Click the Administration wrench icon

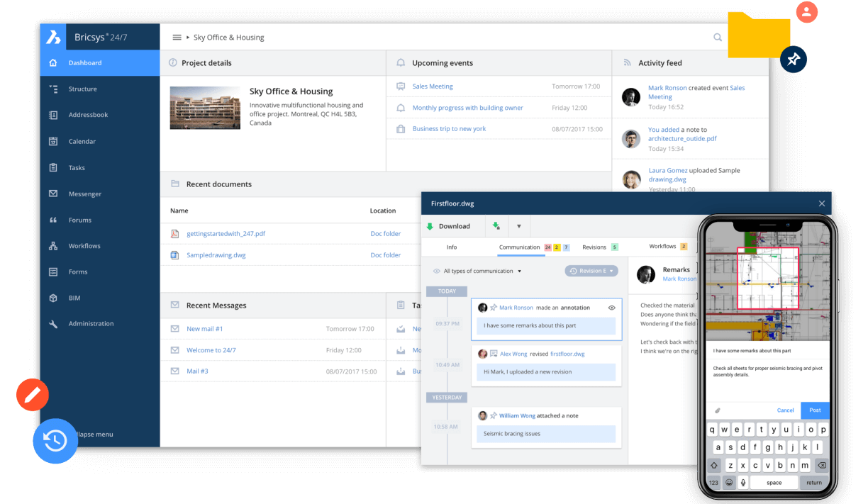point(53,323)
